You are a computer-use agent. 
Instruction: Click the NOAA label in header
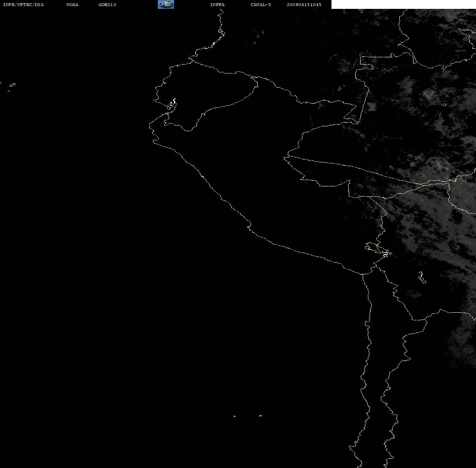pyautogui.click(x=72, y=4)
